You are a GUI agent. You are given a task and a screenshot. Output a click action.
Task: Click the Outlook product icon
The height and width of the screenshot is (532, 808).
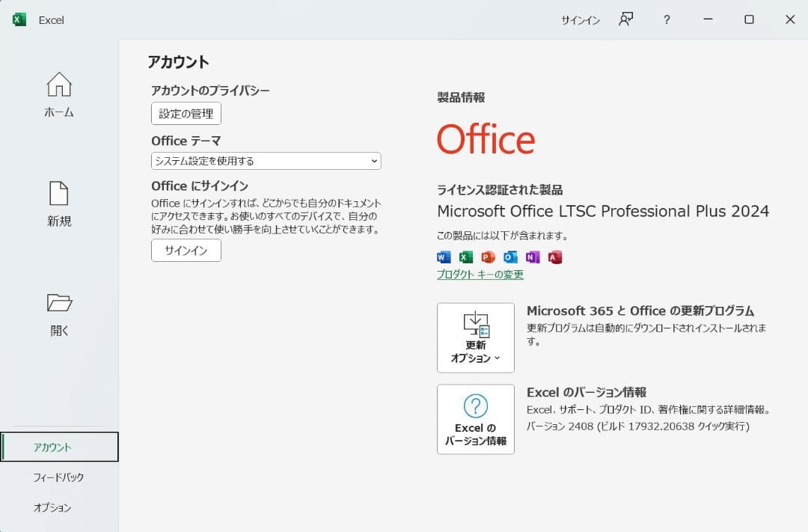[509, 257]
